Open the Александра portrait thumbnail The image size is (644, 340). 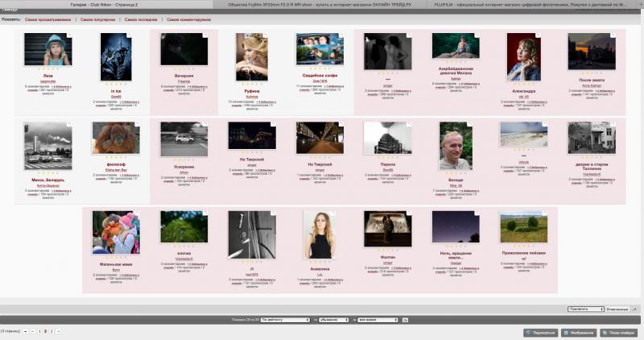(524, 56)
